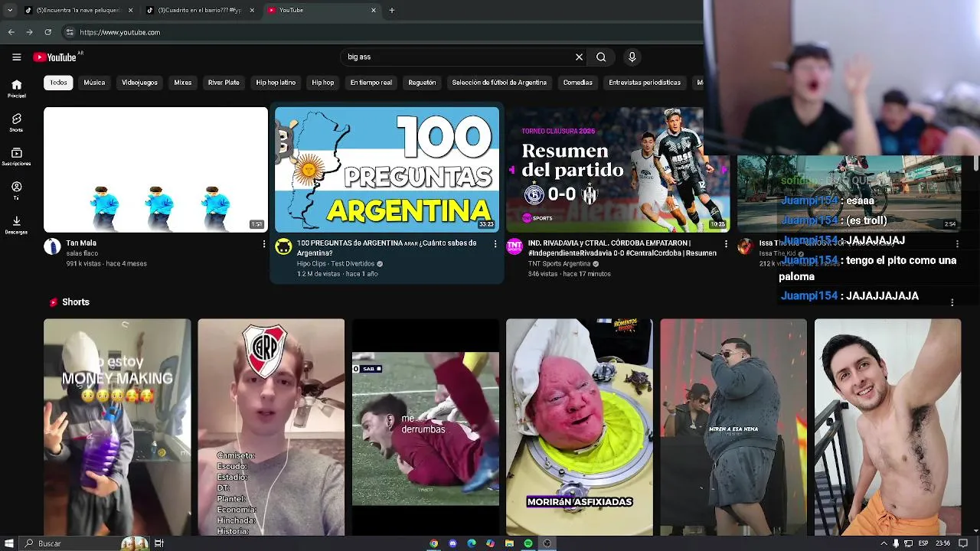Click the magnifying glass search button
980x551 pixels.
601,57
